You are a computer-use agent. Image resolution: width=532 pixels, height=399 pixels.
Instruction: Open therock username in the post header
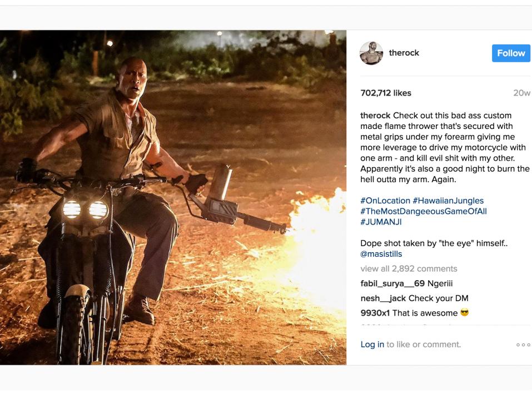(404, 53)
